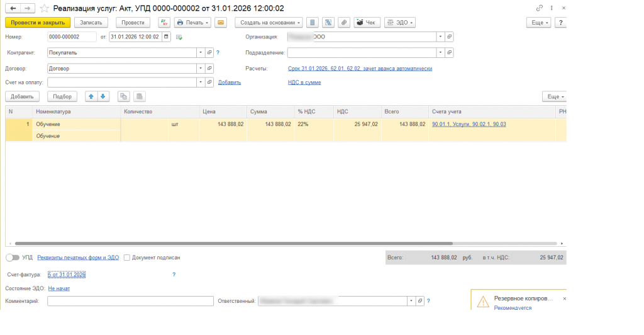The image size is (644, 335).
Task: Open the НДС в сумме link
Action: 304,82
